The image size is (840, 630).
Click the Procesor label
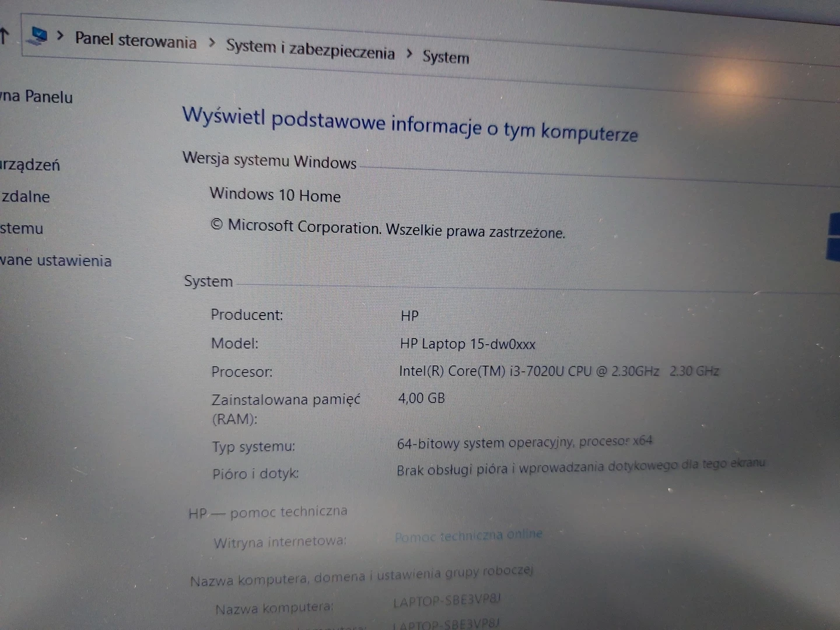click(242, 372)
